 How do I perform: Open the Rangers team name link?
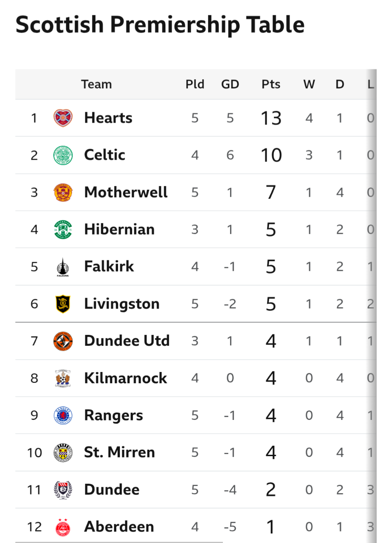tap(113, 415)
